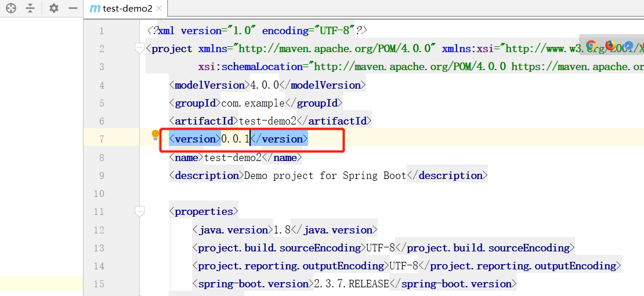Screen dimensions: 644x296
Task: Click the Maven icon on the test-demo2 tab
Action: tap(95, 8)
